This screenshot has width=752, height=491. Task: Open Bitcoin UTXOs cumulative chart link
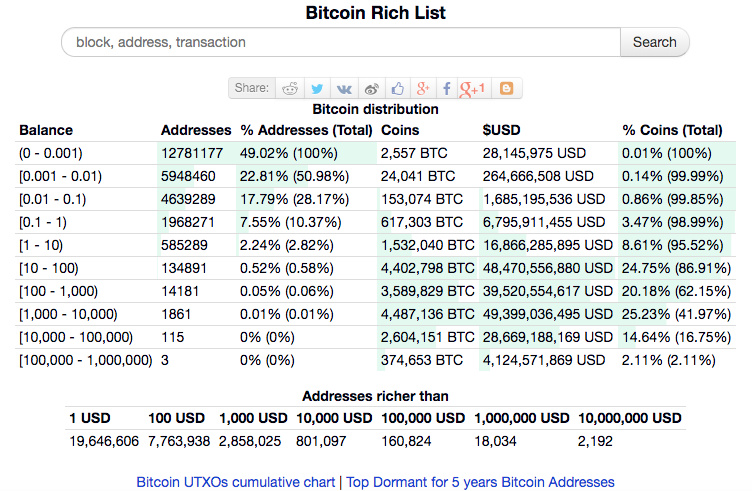click(x=236, y=482)
